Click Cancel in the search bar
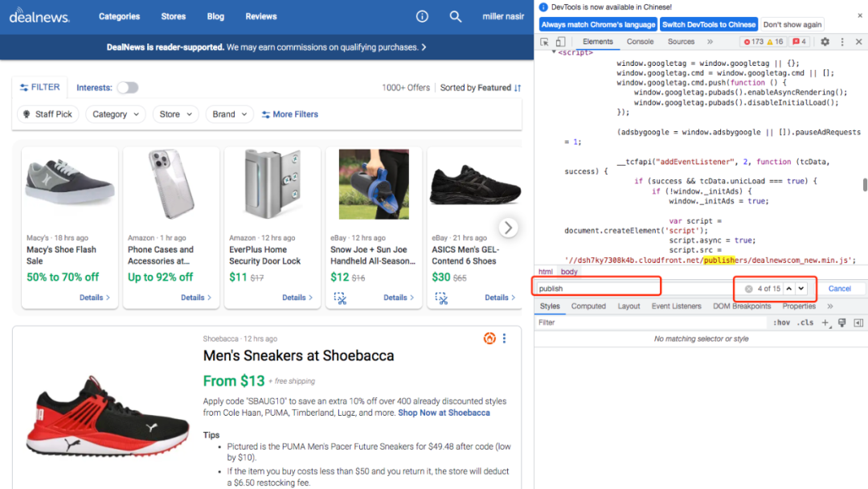 pos(839,289)
